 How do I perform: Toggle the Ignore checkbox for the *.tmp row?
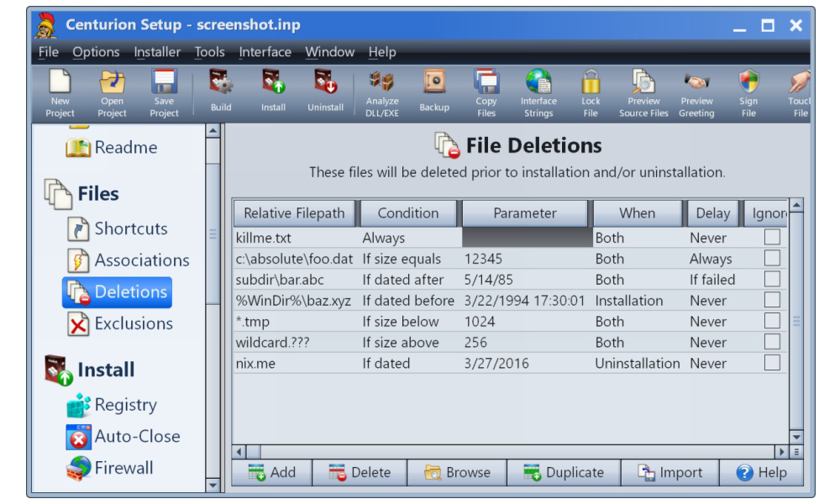click(772, 322)
